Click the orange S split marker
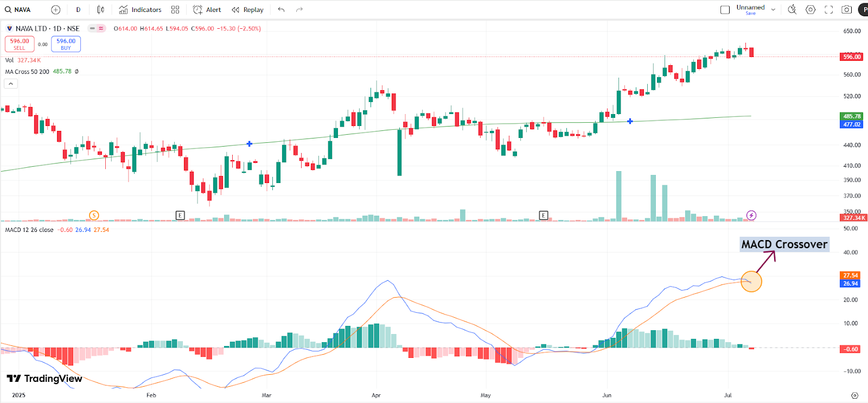Screen dimensions: 868x403 click(94, 216)
